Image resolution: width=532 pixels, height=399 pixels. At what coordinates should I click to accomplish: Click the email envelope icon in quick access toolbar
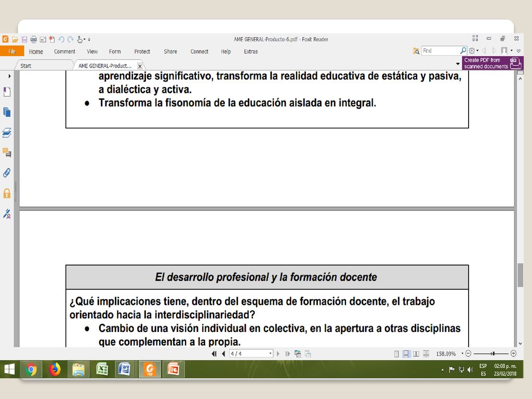(43, 39)
